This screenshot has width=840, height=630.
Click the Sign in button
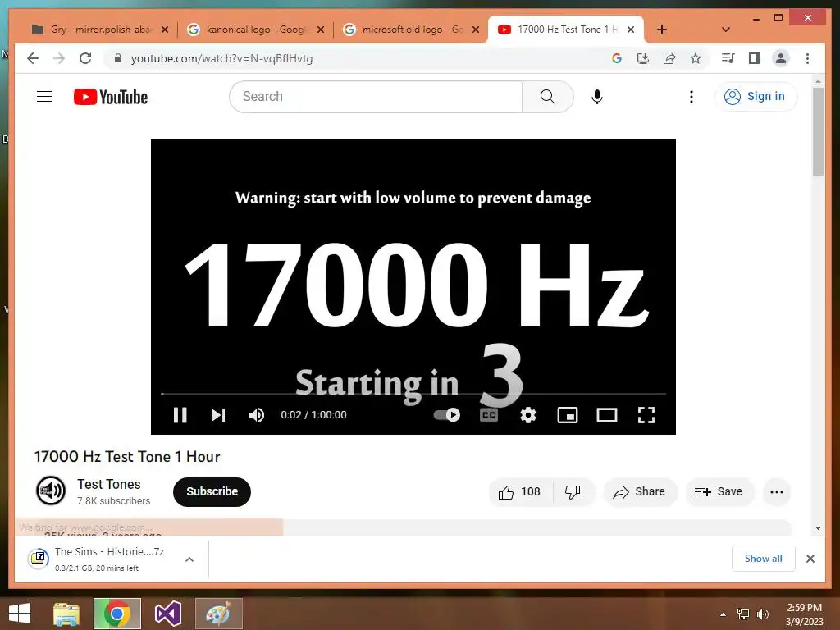coord(756,97)
